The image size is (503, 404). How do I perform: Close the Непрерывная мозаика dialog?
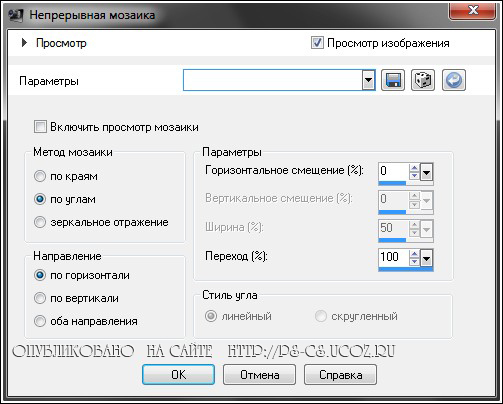pyautogui.click(x=472, y=11)
